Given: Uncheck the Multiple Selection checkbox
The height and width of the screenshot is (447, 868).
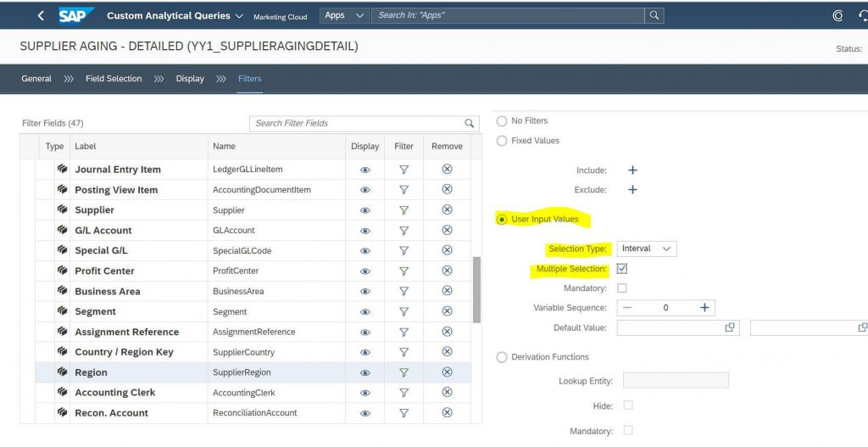Looking at the screenshot, I should pos(622,269).
